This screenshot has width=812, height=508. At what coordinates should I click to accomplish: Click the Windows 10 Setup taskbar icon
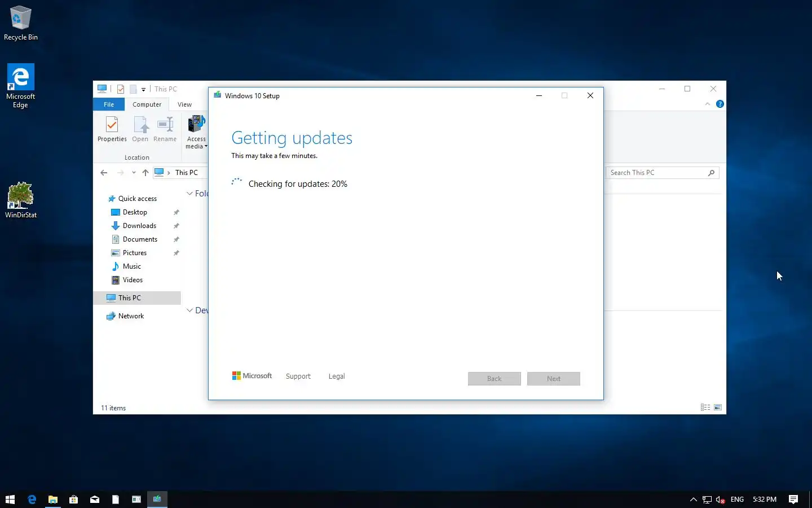click(x=157, y=499)
